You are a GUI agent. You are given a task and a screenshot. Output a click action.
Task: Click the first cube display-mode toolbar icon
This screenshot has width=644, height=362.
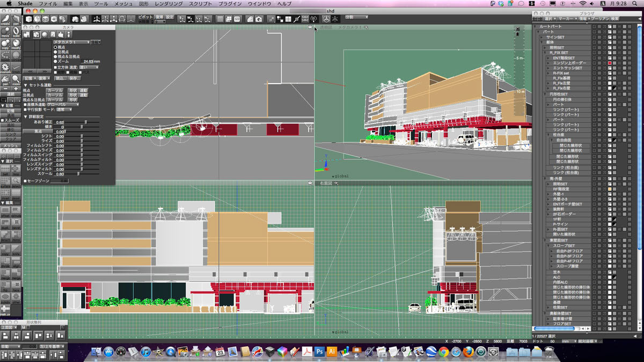point(29,19)
